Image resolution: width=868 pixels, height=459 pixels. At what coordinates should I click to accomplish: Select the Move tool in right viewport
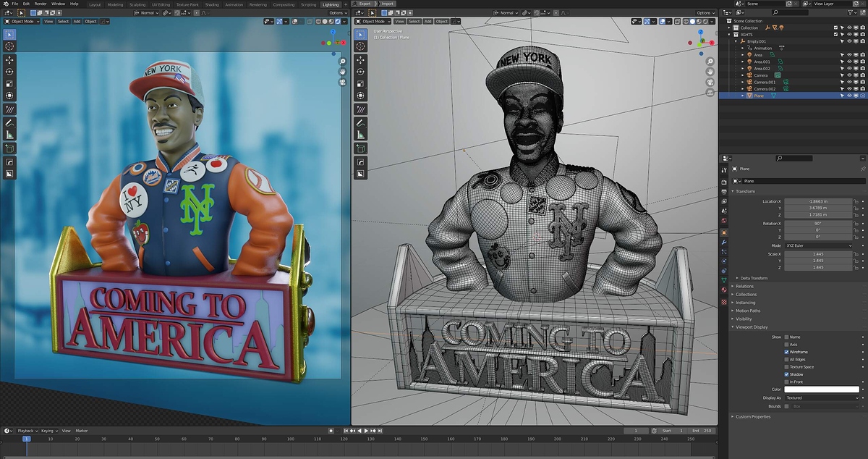[x=362, y=59]
